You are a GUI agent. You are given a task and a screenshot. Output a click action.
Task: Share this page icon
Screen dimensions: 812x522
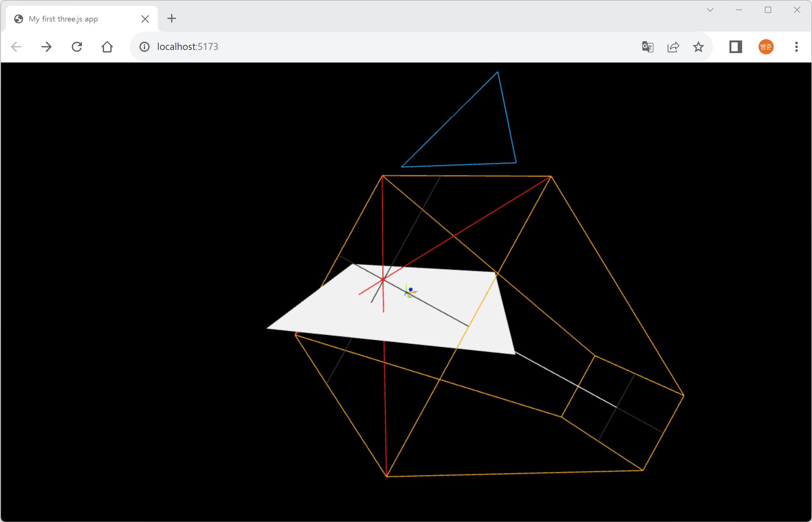673,47
